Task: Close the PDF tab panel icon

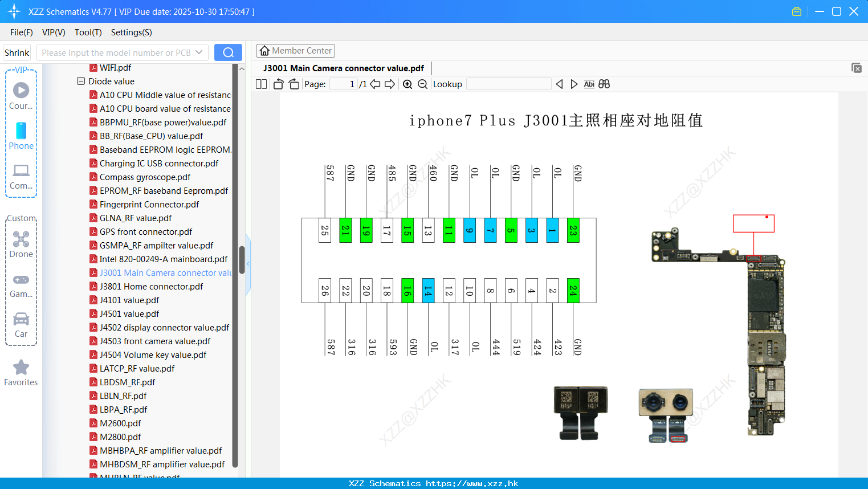Action: [857, 68]
